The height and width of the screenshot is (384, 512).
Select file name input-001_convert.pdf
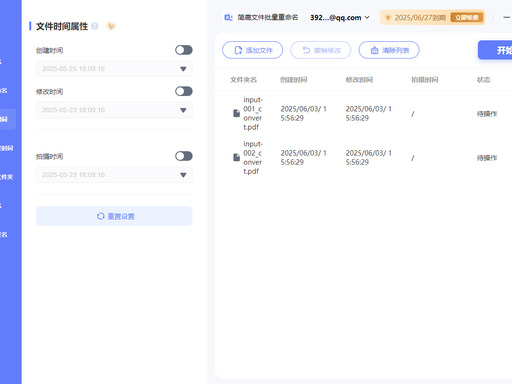[x=253, y=113]
